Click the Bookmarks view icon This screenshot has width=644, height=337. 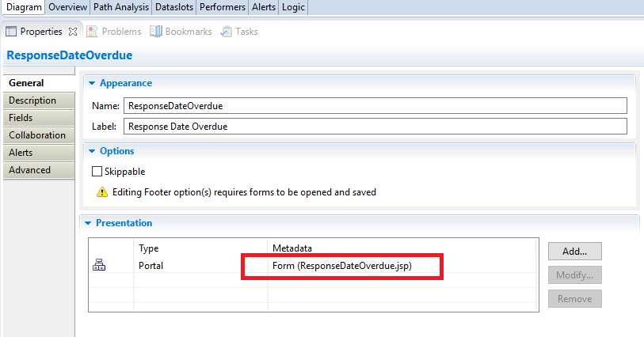[156, 32]
